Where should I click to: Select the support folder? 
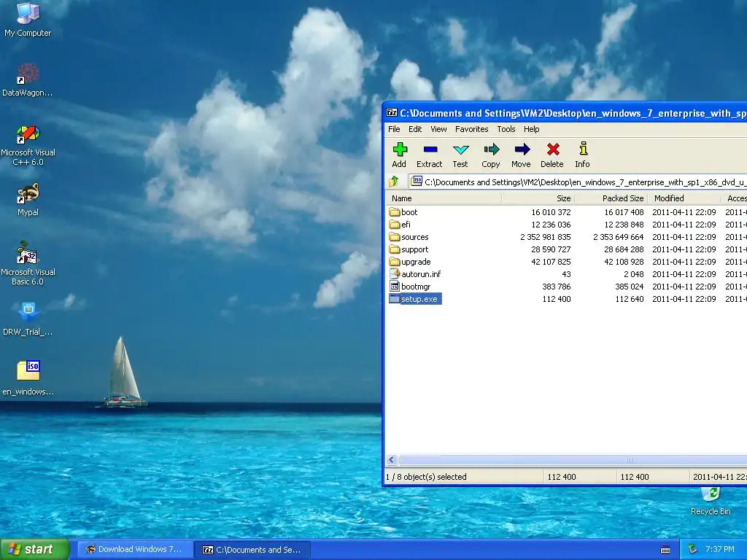(x=409, y=249)
